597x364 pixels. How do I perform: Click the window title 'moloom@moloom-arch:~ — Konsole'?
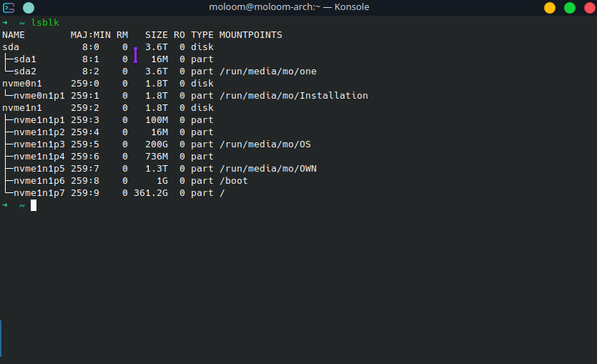pyautogui.click(x=298, y=8)
